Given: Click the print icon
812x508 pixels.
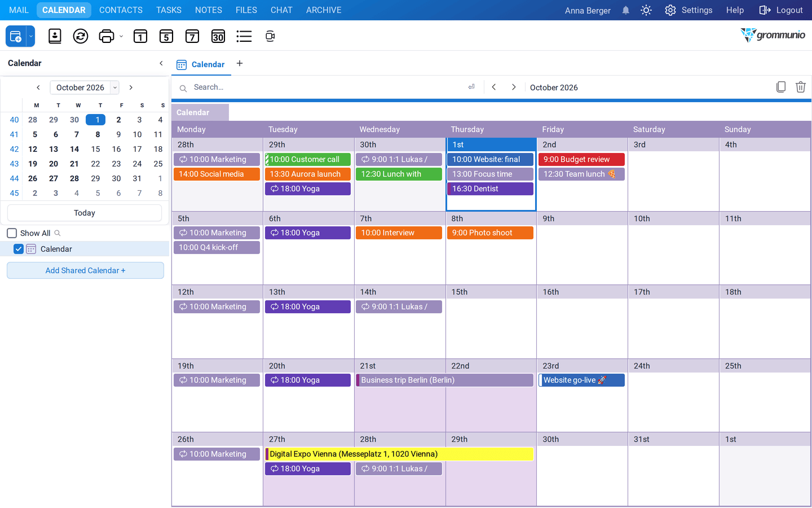Looking at the screenshot, I should click(x=106, y=36).
